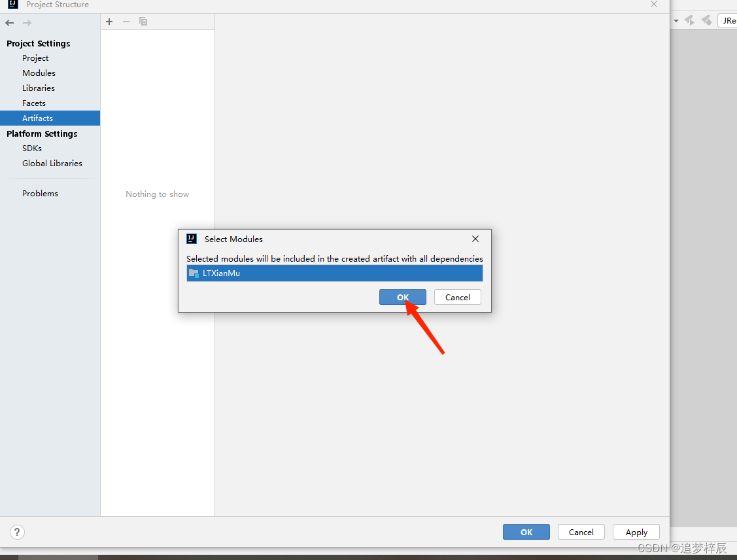Viewport: 737px width, 560px height.
Task: Cancel the Select Modules dialog
Action: (x=457, y=297)
